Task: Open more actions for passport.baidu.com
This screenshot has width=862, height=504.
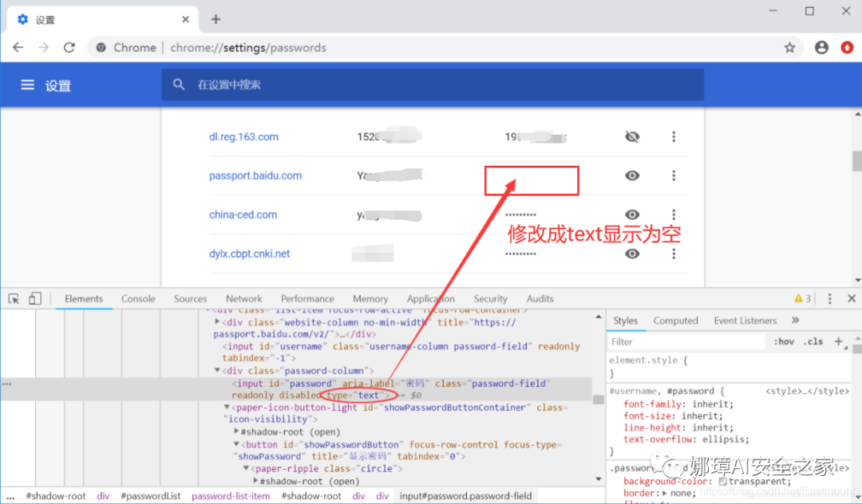Action: tap(674, 175)
